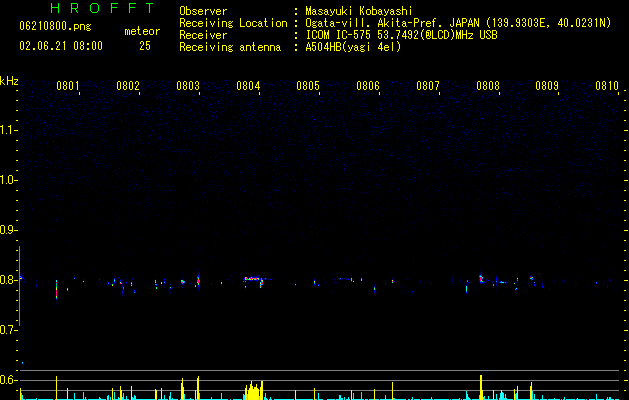Click the vertical echo streak before 0801
This screenshot has height=400, width=629.
(x=57, y=290)
